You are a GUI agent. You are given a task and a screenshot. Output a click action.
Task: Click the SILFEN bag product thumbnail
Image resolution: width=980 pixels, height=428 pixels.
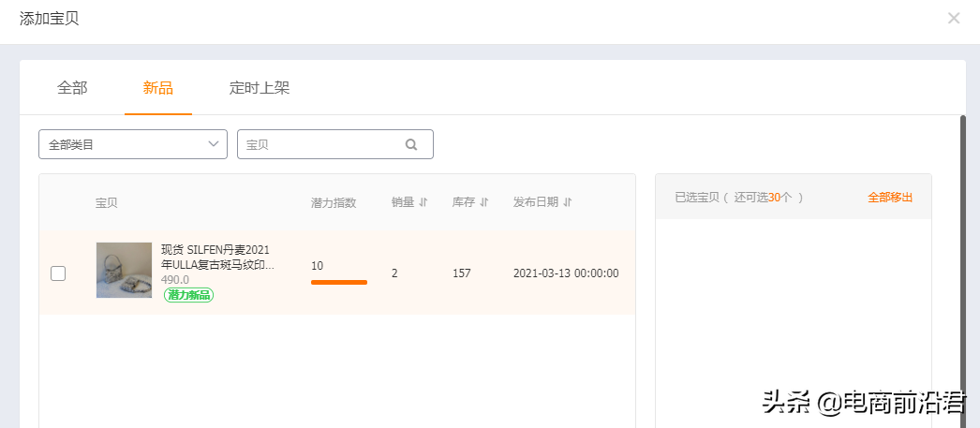[x=124, y=270]
